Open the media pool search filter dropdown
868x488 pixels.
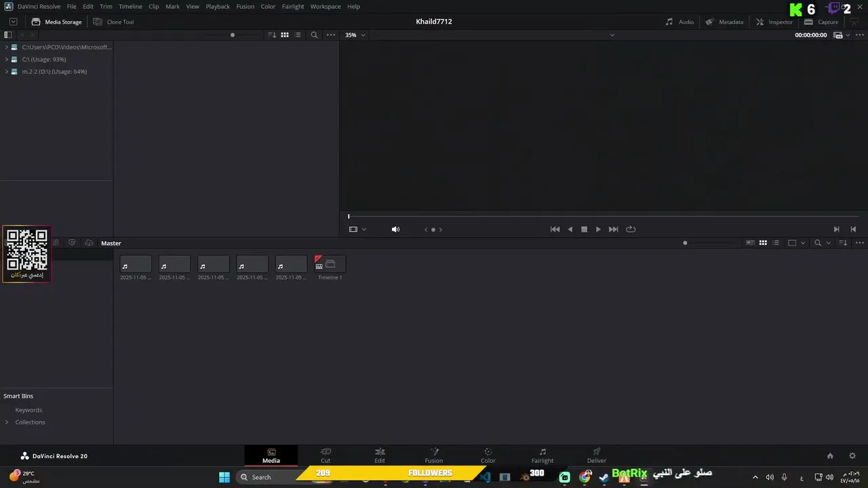[x=828, y=243]
